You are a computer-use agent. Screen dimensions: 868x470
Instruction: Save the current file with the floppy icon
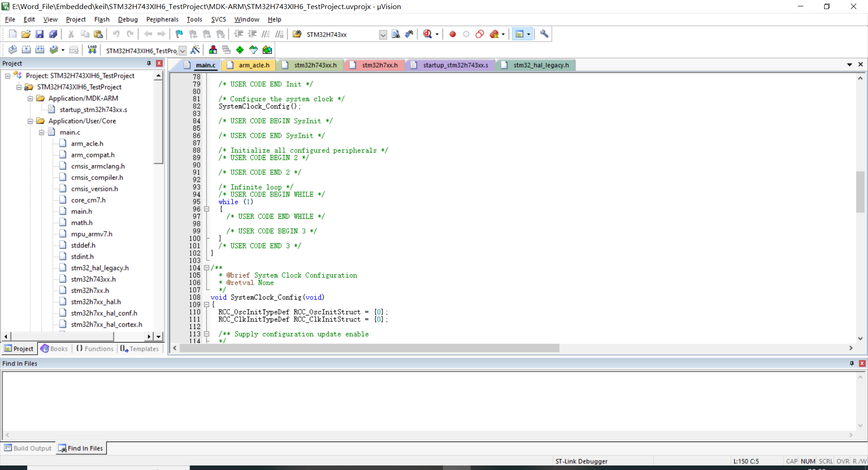coord(39,34)
